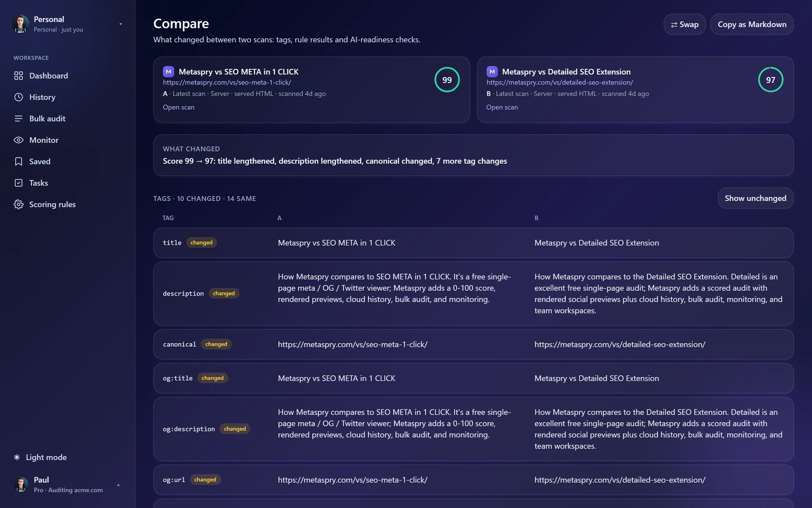Image resolution: width=812 pixels, height=508 pixels.
Task: Click the History clock icon
Action: [x=19, y=97]
